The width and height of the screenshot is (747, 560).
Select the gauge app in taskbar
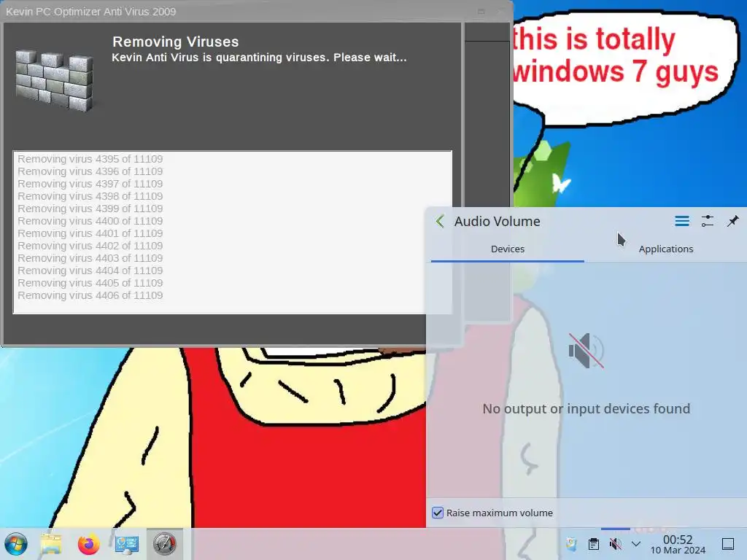[x=164, y=544]
